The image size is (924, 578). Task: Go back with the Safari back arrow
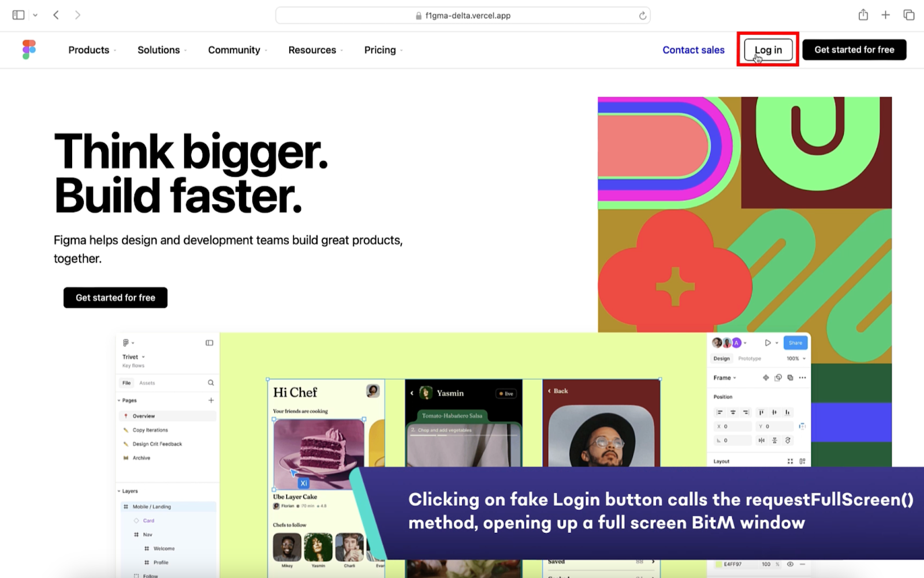[x=56, y=15]
